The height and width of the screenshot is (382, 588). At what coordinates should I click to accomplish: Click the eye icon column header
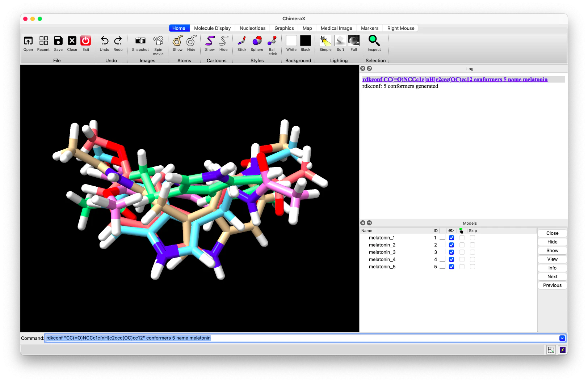451,231
